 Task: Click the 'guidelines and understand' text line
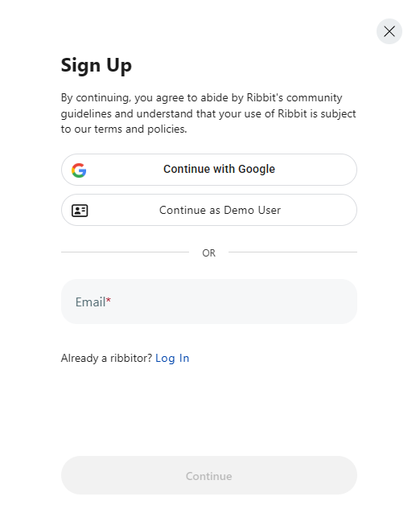[208, 113]
